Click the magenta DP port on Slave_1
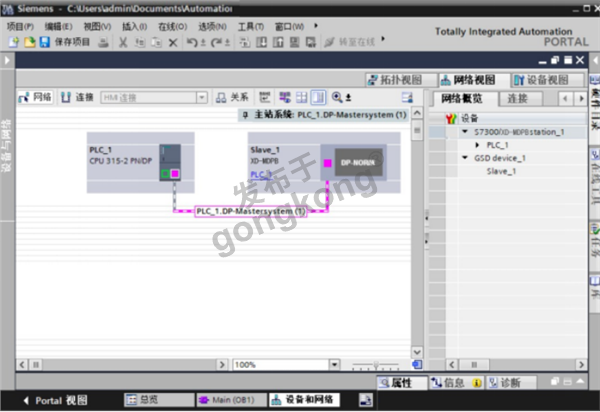The width and height of the screenshot is (600, 412). 328,163
